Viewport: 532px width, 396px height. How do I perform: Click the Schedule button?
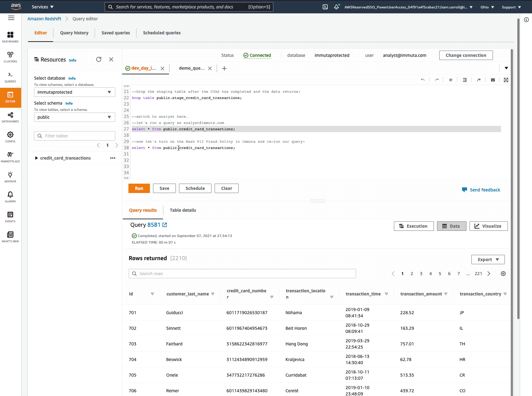tap(195, 188)
